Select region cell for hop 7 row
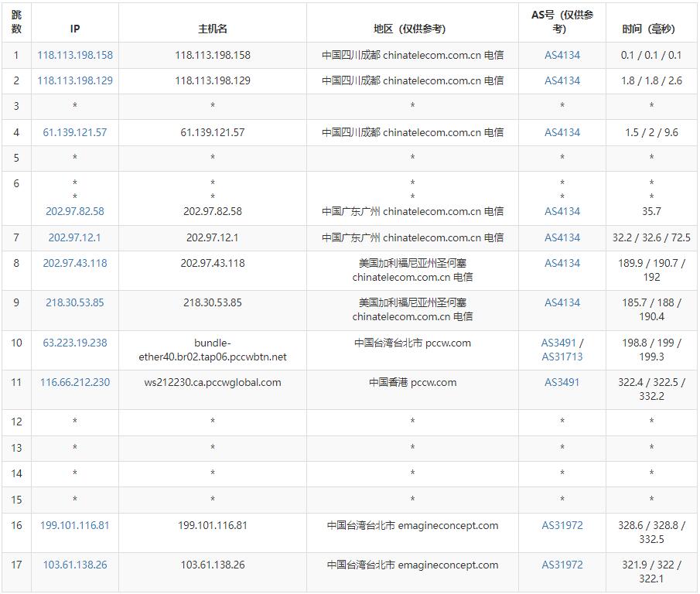 [x=412, y=237]
